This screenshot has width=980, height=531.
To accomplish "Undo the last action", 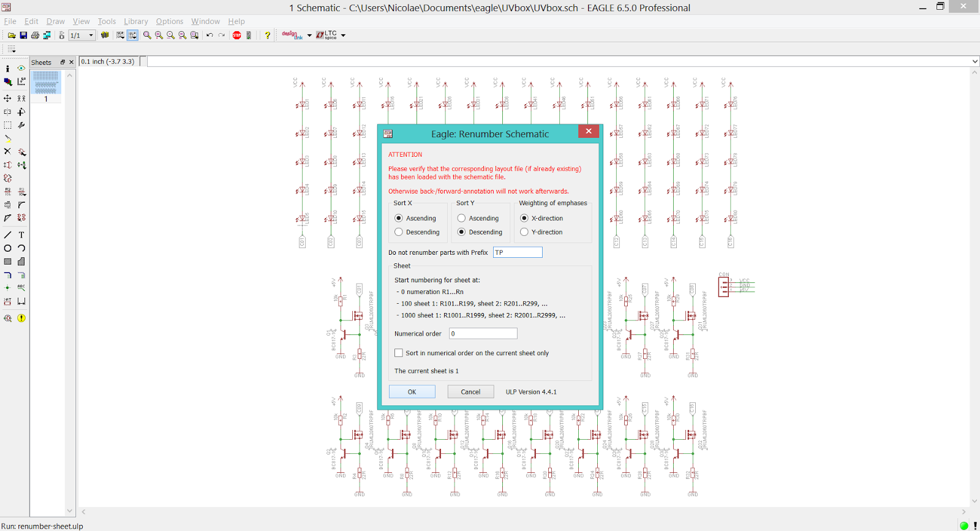I will point(209,36).
